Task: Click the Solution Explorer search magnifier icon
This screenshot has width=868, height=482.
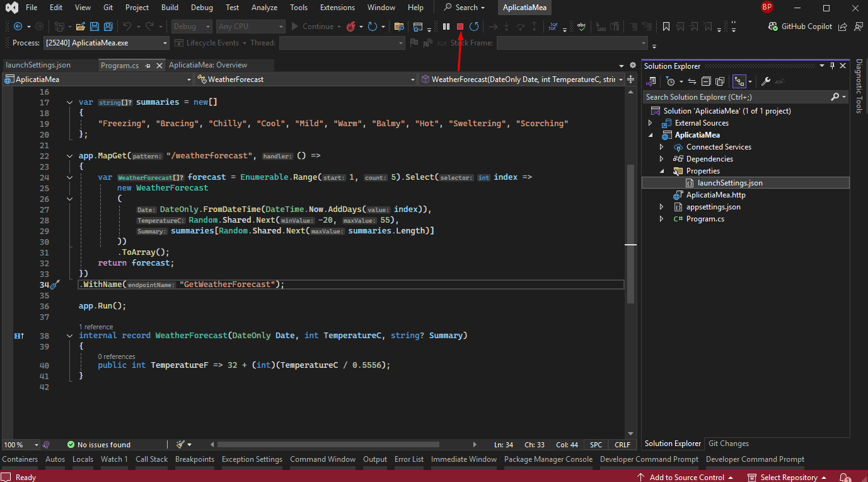Action: pos(835,97)
